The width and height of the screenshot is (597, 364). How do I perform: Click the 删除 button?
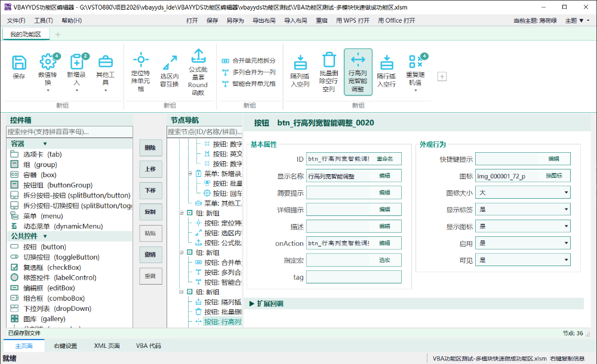tap(150, 148)
